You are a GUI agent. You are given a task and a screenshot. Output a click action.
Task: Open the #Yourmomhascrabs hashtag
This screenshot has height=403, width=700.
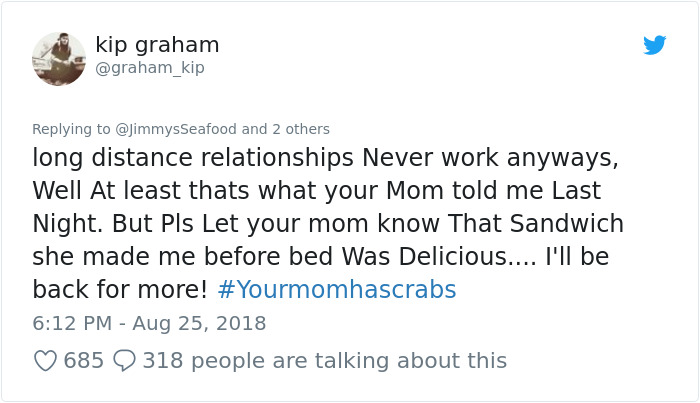336,290
